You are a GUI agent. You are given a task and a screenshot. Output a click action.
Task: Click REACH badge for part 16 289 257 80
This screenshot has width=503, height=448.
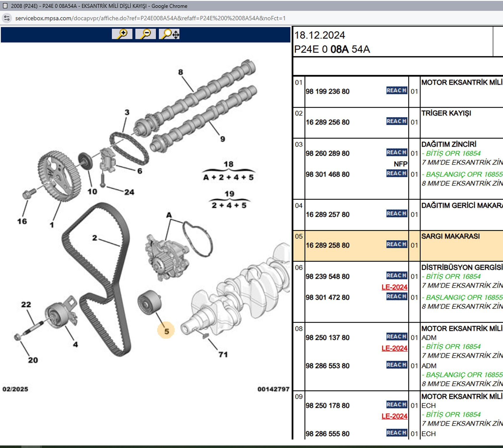click(396, 213)
